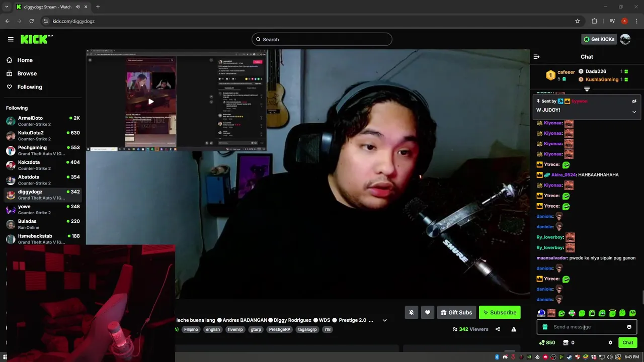Click the fivemrp tag
The width and height of the screenshot is (644, 362).
(235, 329)
